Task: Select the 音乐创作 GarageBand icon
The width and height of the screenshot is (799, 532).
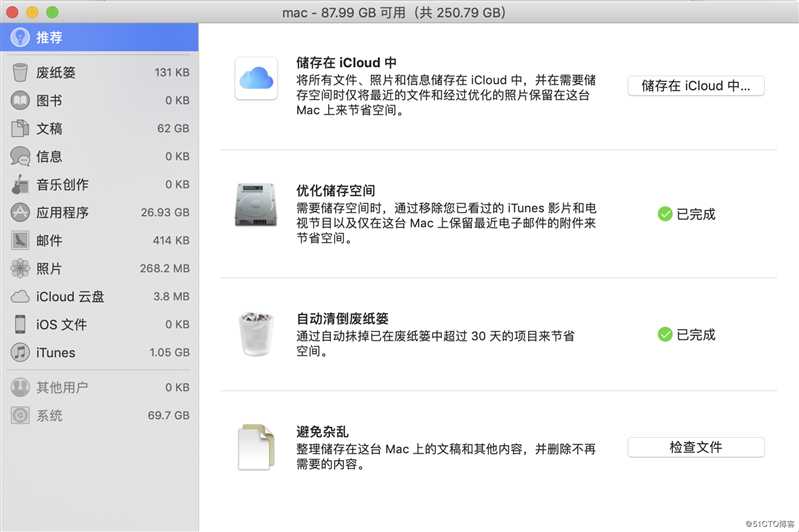Action: click(20, 184)
